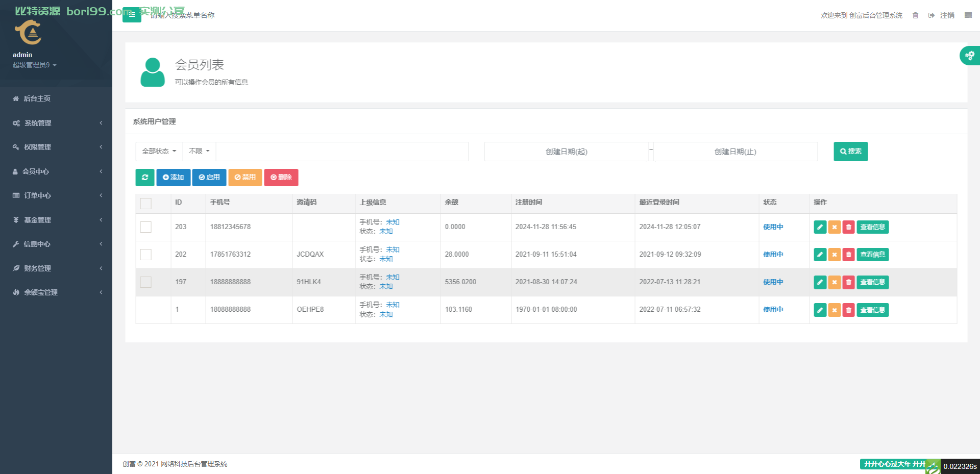Toggle the sidebar with the hamburger button

[x=132, y=15]
